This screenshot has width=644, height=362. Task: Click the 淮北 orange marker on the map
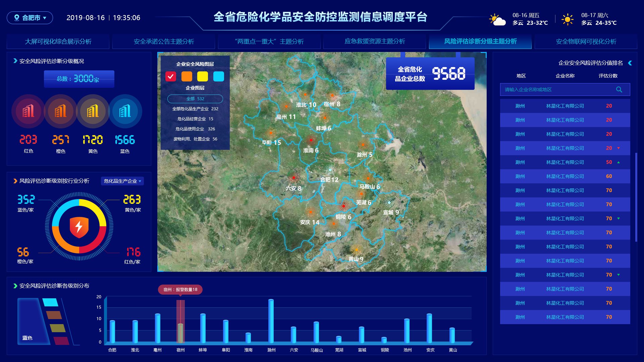305,95
